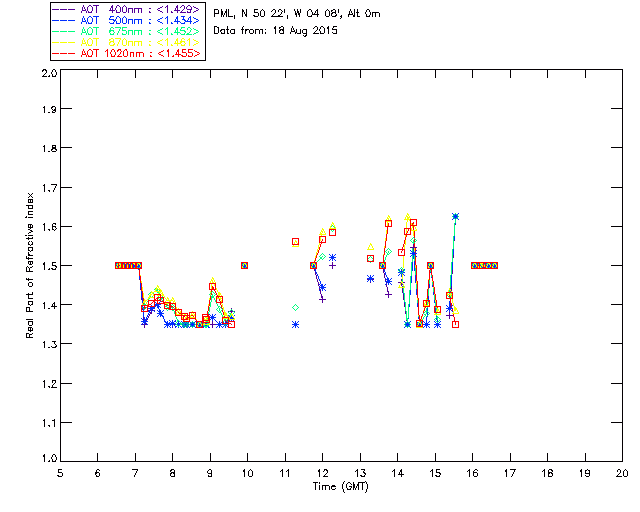Click the 1.3 y-axis tick label
The image size is (640, 512).
point(49,344)
